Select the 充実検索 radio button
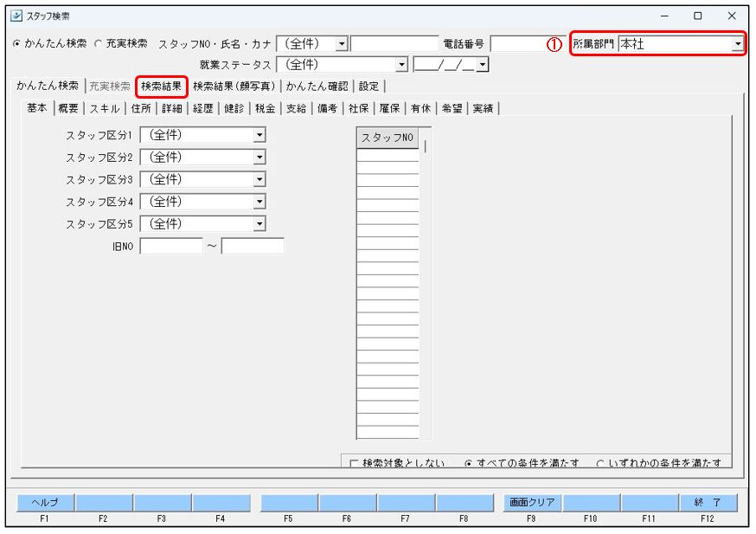The image size is (756, 534). pos(99,43)
